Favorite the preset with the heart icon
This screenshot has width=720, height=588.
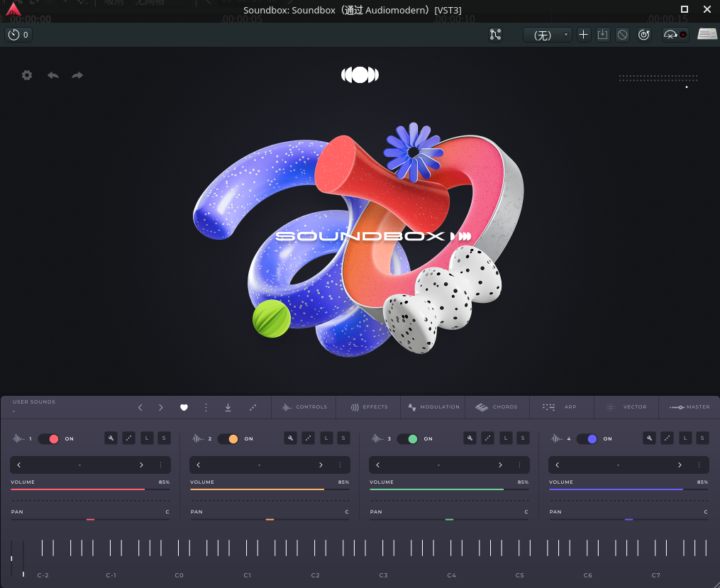pos(184,407)
